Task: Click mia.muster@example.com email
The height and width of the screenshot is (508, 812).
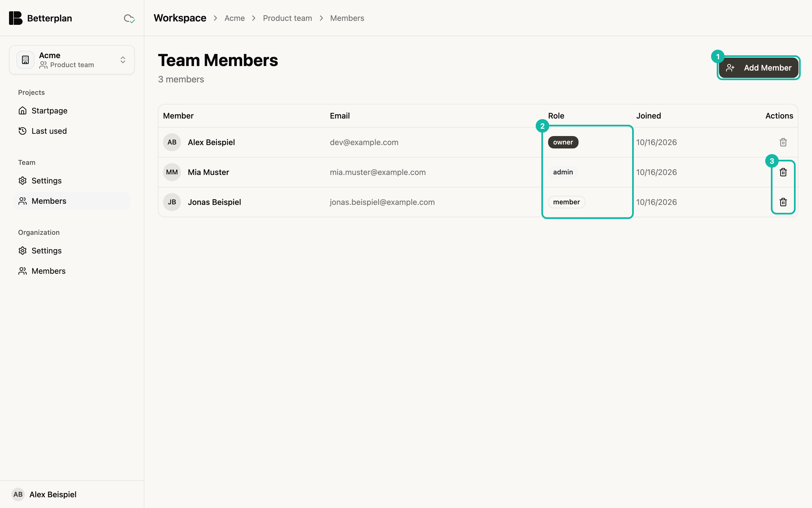Action: click(x=378, y=172)
